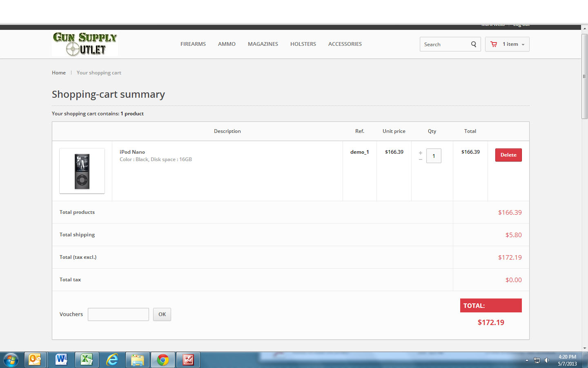Click the 'Total shipping' label
Viewport: 588px width, 368px height.
point(77,235)
